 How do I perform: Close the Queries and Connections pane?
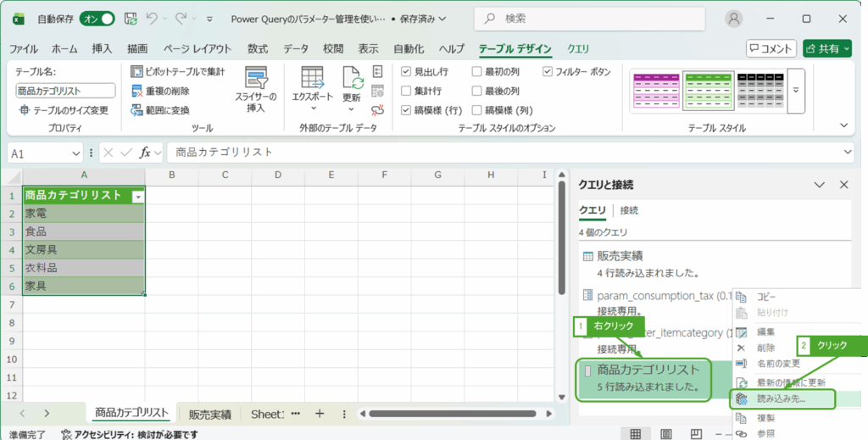[x=843, y=185]
